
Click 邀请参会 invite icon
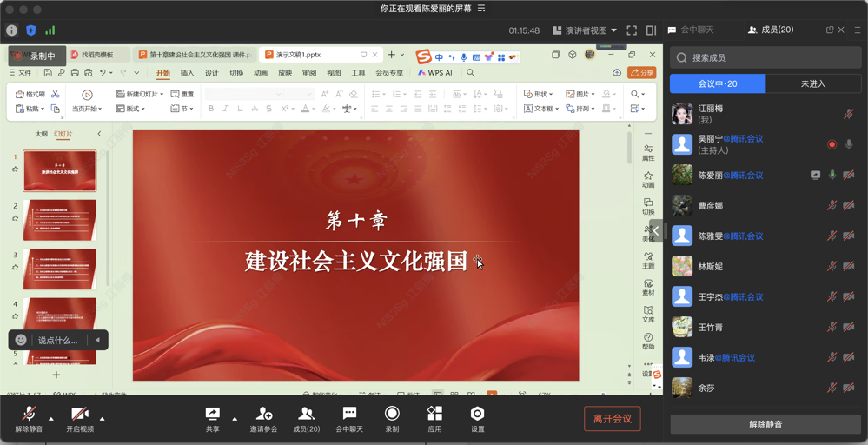coord(264,418)
